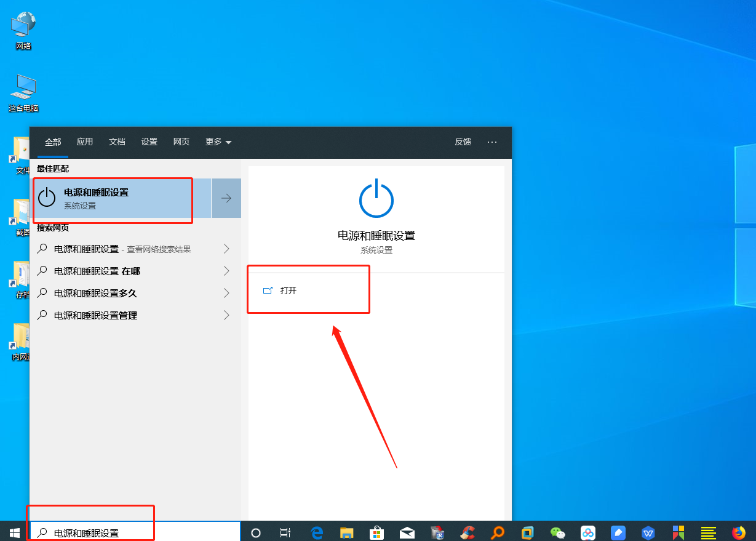This screenshot has width=756, height=541.
Task: Click the Cortana circle icon
Action: coord(256,532)
